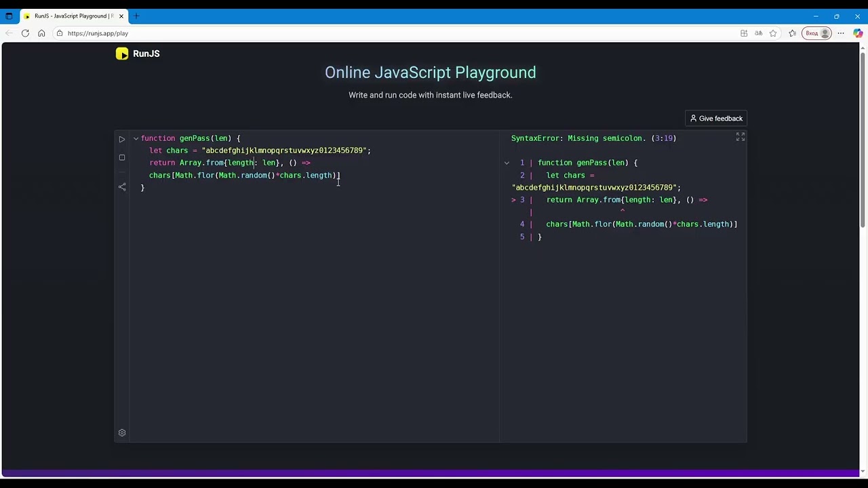Screen dimensions: 868x488
Task: Click "function genPass(len) {" line in editor
Action: tap(191, 138)
